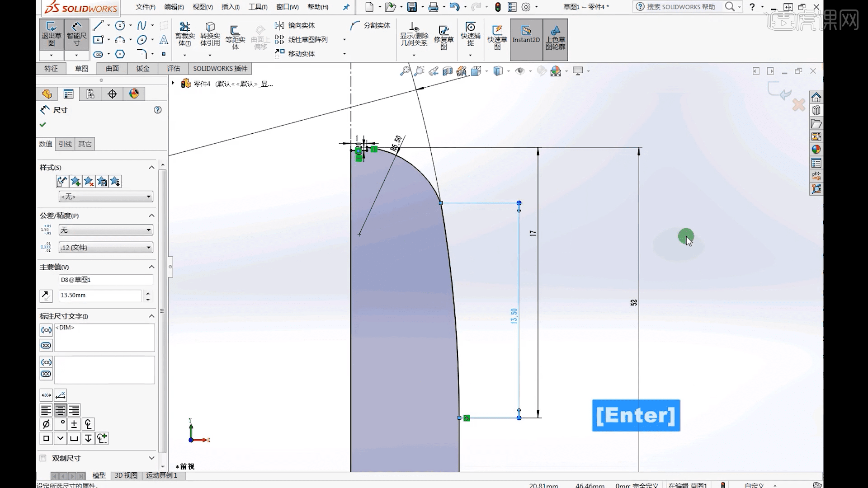Switch to the 运动算例1 bottom tab
The image size is (868, 488).
(x=161, y=475)
